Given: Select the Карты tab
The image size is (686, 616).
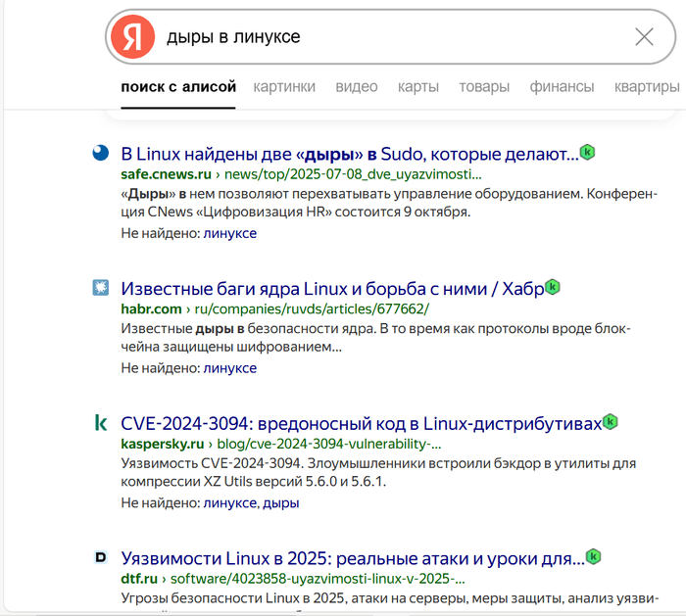Looking at the screenshot, I should click(x=417, y=87).
